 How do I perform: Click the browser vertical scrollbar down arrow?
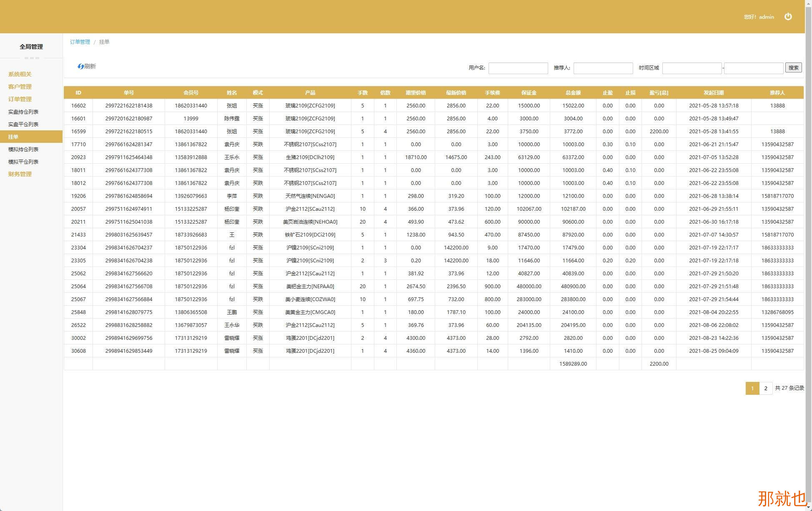click(808, 507)
